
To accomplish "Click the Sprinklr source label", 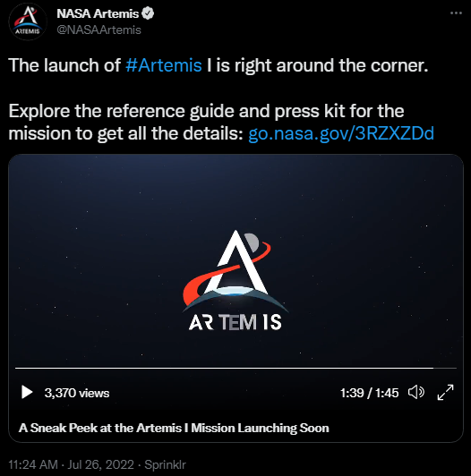I will [x=165, y=464].
